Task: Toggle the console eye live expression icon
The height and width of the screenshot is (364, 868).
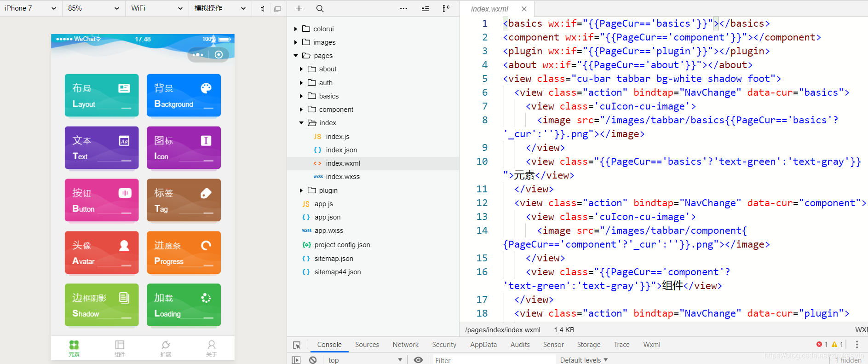Action: pyautogui.click(x=418, y=360)
